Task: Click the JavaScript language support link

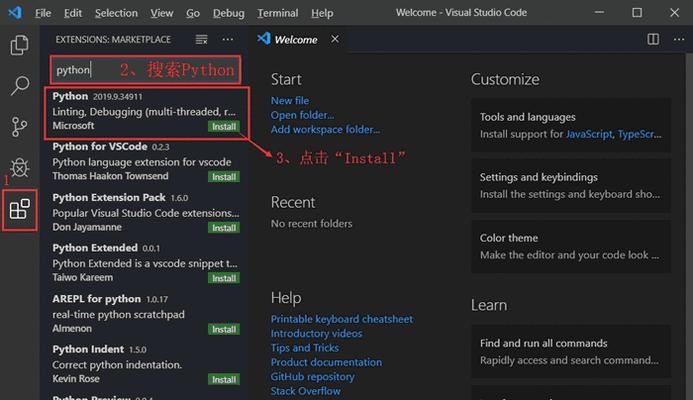Action: tap(589, 134)
